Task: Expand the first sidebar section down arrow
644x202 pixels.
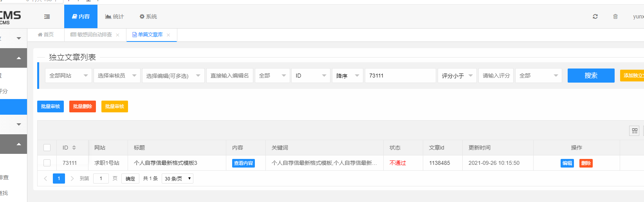Action: [x=19, y=38]
